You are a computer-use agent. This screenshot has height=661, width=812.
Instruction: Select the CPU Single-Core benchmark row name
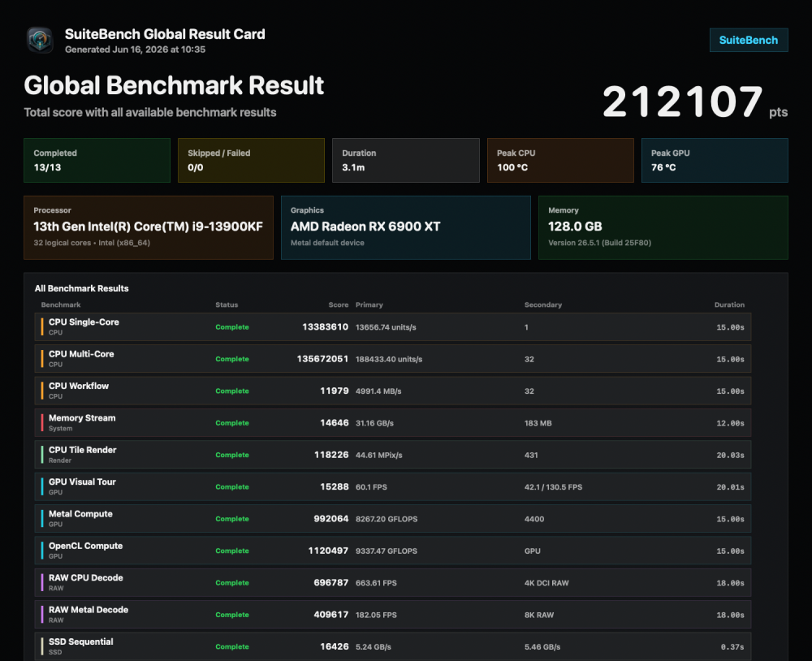click(x=84, y=322)
